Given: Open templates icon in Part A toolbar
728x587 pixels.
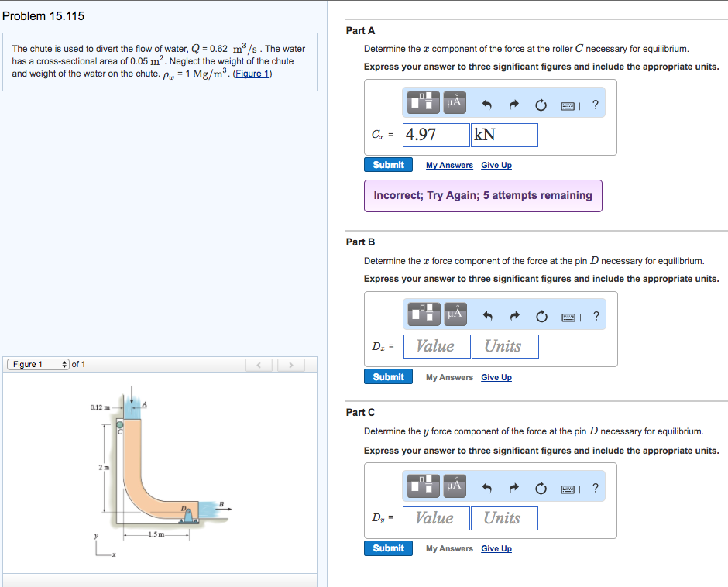Looking at the screenshot, I should pos(424,102).
